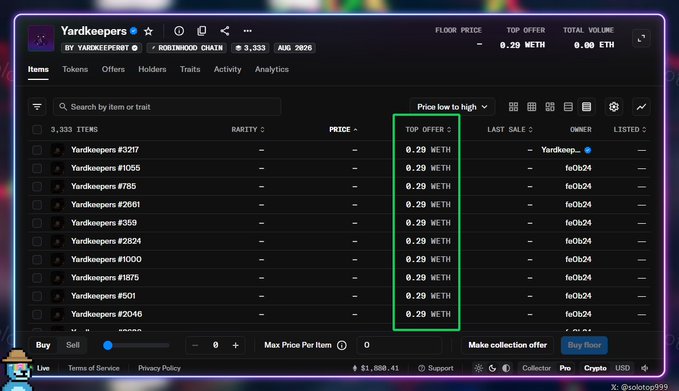
Task: Sort by the Top Offer column
Action: pyautogui.click(x=428, y=129)
